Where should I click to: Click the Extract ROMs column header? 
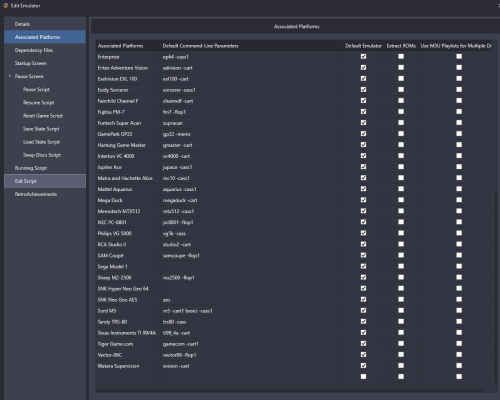point(401,46)
